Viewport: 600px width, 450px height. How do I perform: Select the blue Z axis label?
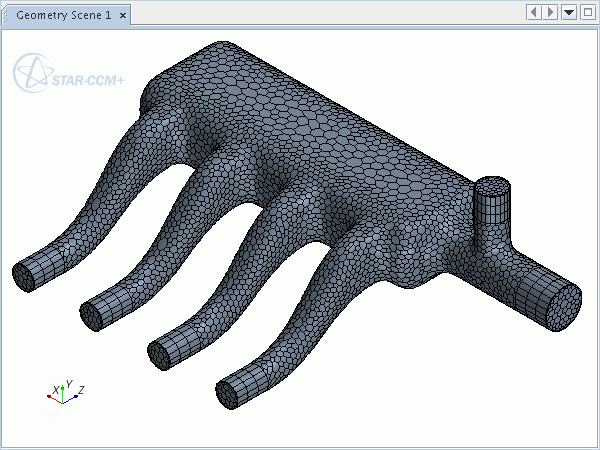[80, 388]
